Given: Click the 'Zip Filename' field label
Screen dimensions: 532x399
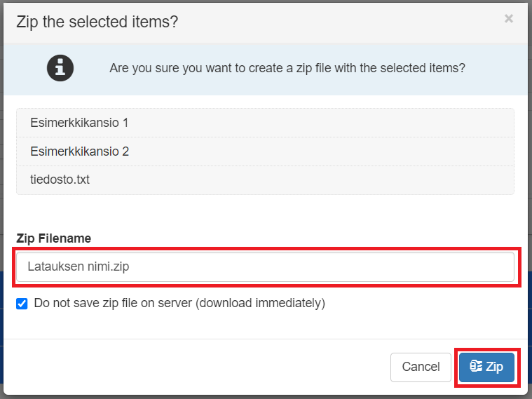Looking at the screenshot, I should pos(53,238).
